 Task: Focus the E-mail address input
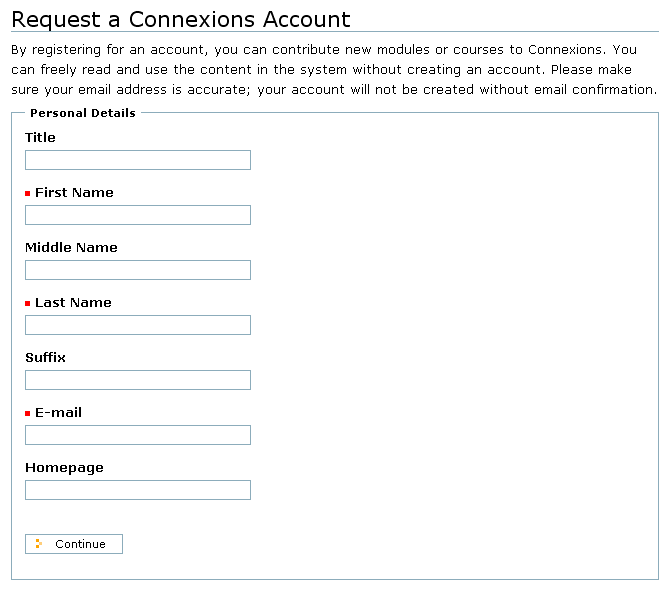[138, 435]
